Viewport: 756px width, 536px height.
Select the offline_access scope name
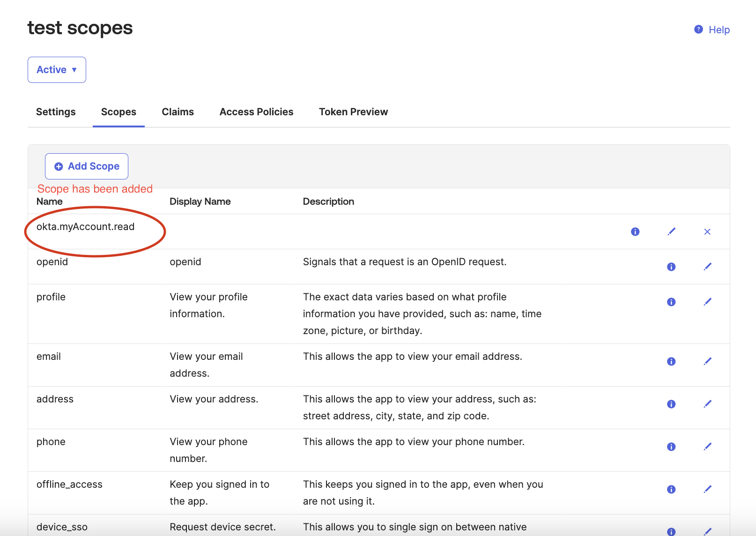tap(69, 484)
